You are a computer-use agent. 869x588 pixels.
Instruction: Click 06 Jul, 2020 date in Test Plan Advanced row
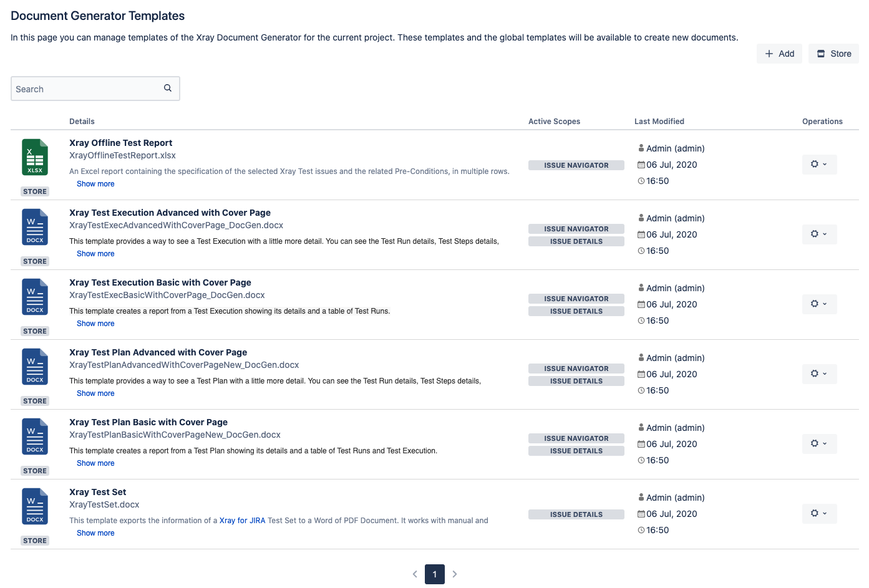point(672,374)
